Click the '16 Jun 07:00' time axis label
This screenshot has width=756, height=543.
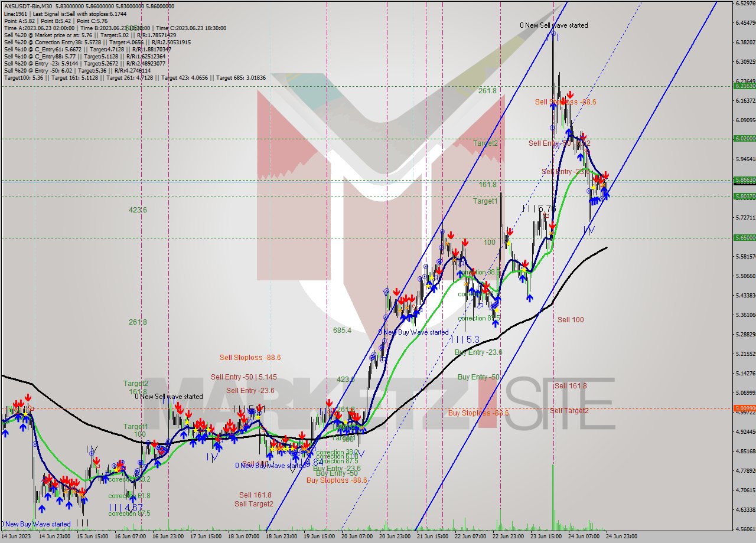tap(130, 537)
